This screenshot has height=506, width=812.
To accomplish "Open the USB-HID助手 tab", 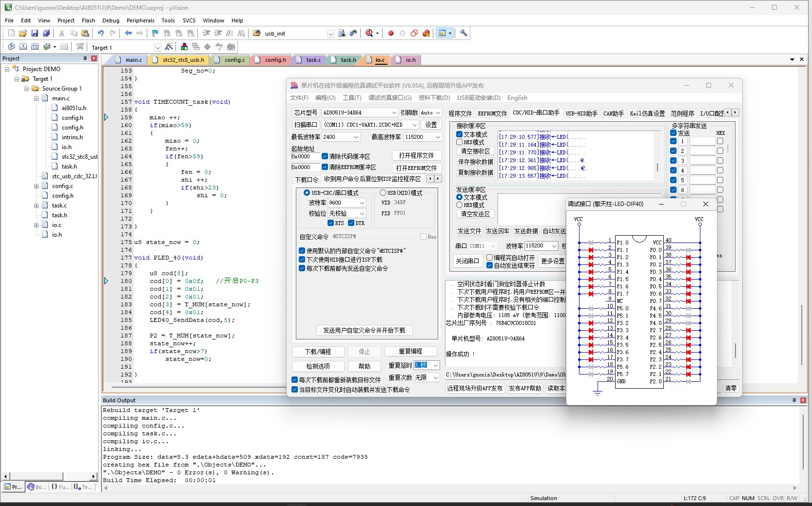I will pyautogui.click(x=581, y=113).
